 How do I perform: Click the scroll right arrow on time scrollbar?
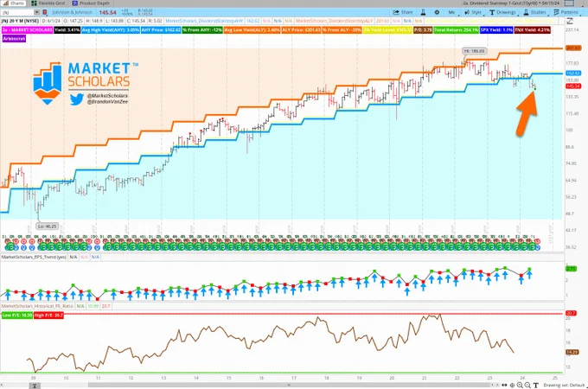(497, 385)
